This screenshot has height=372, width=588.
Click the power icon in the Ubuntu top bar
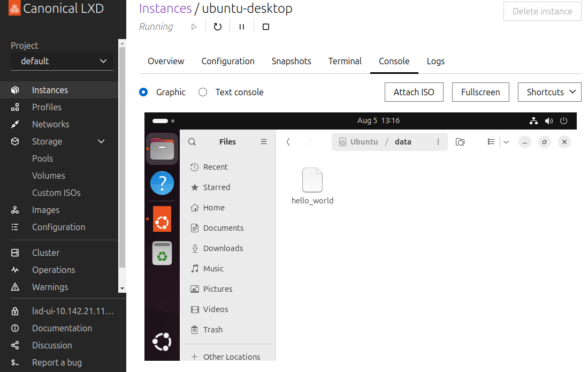[563, 121]
